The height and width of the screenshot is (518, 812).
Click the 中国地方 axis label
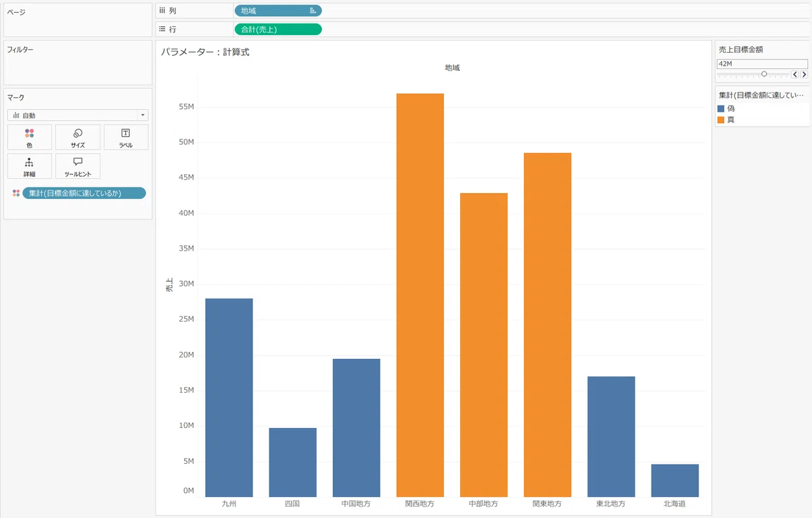click(x=357, y=504)
